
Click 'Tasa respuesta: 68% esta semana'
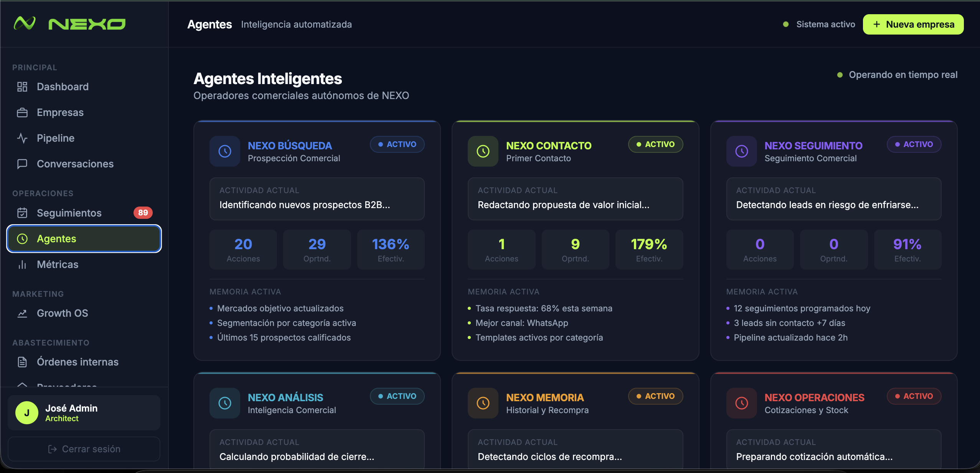coord(544,309)
